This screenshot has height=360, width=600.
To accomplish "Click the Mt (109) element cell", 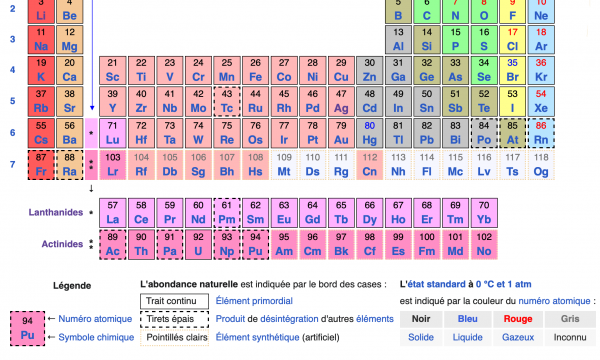I will click(284, 165).
